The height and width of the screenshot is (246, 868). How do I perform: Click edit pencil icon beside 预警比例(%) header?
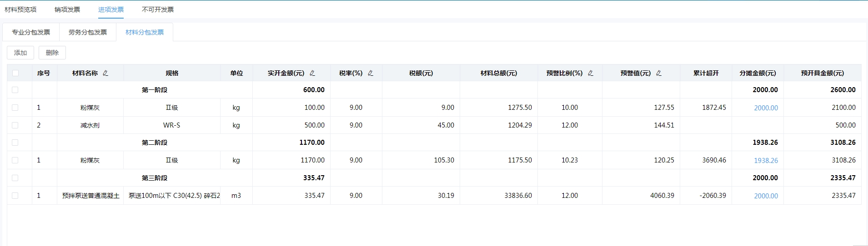pos(591,73)
